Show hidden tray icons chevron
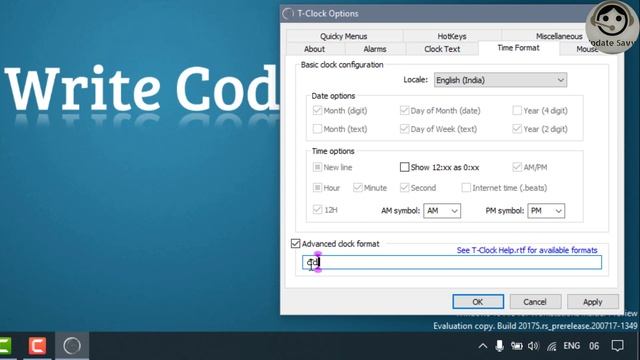640x360 pixels. [483, 346]
